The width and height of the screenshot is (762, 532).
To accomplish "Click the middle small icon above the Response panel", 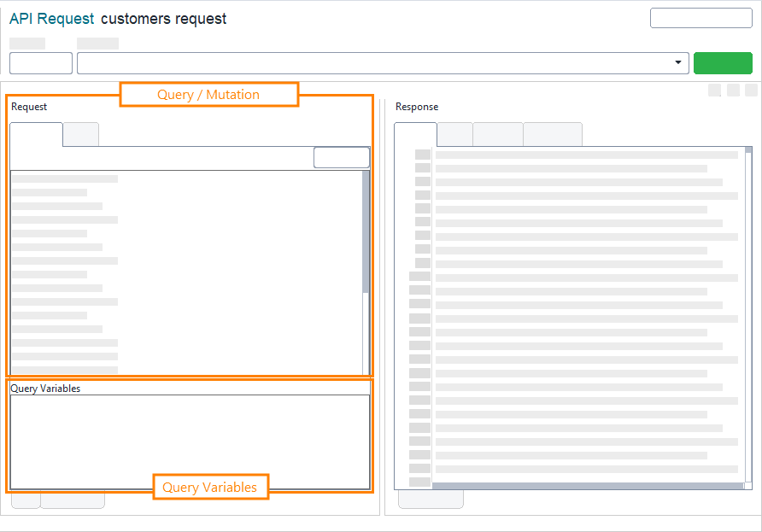I will (x=731, y=89).
